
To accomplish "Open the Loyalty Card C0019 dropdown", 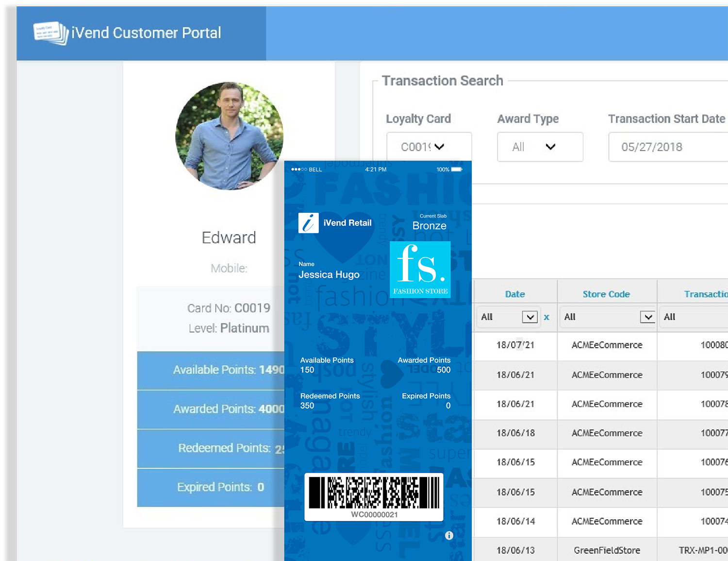I will (429, 147).
